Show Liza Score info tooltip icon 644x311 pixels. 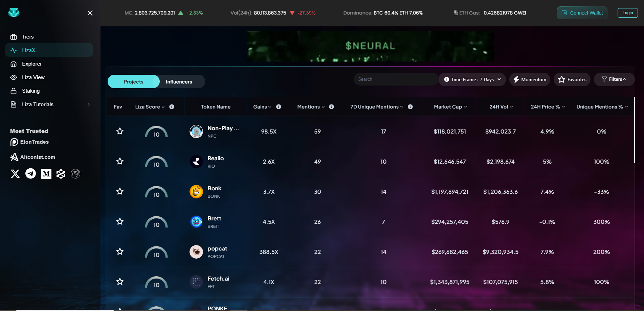pos(172,107)
